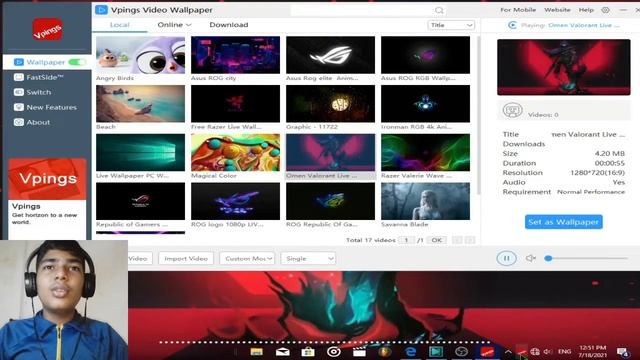Go to next page arrow

click(470, 240)
